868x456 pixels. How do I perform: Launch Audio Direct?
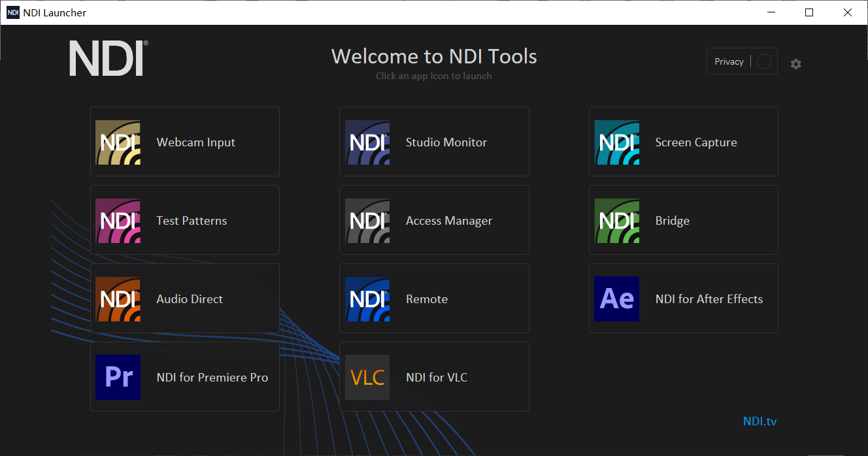pos(185,299)
